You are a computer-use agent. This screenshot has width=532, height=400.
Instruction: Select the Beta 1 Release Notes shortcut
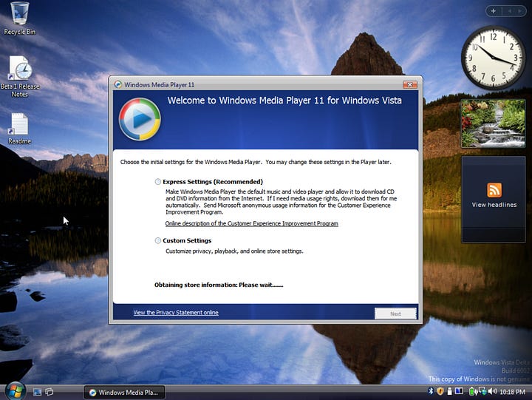20,76
